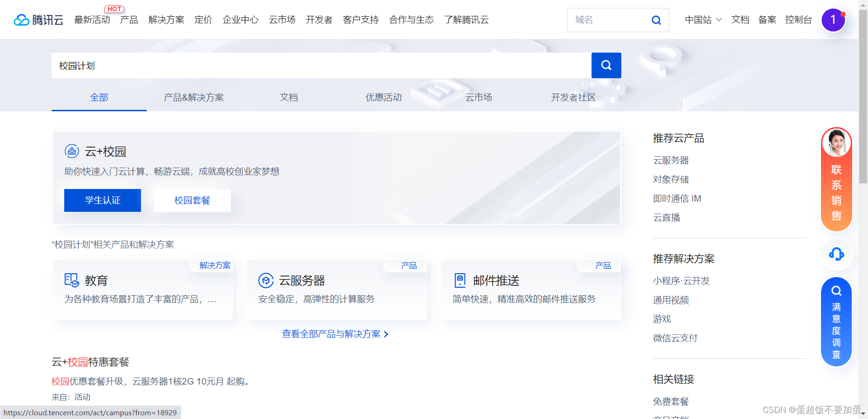
Task: Click 对象存储 recommended product link
Action: 671,179
